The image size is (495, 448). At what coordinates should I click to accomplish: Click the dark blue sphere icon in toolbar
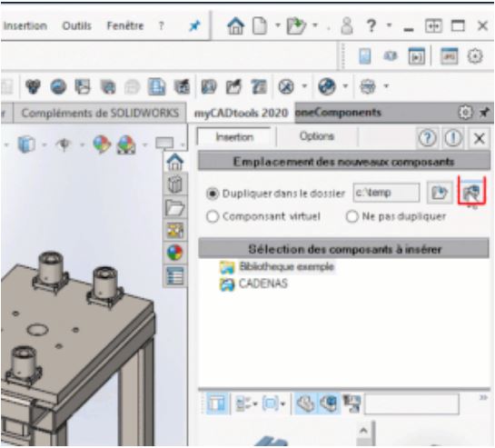[327, 86]
